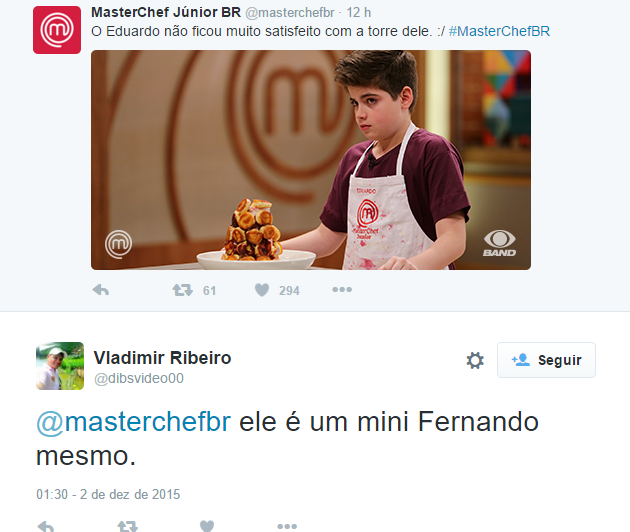Viewport: 630px width, 532px height.
Task: Open the @masterchefbr mention link
Action: (133, 422)
